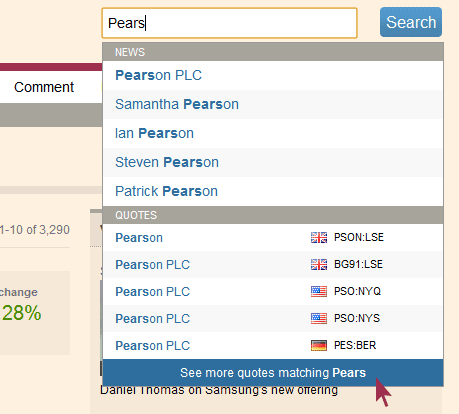Screen dimensions: 459x414
Task: Switch to the Comment tab
Action: point(44,87)
